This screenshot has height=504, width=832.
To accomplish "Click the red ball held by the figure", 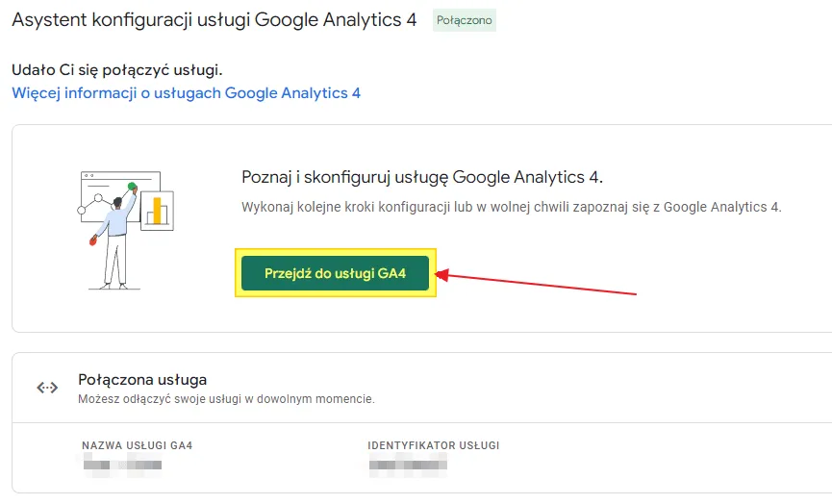I will (x=93, y=240).
